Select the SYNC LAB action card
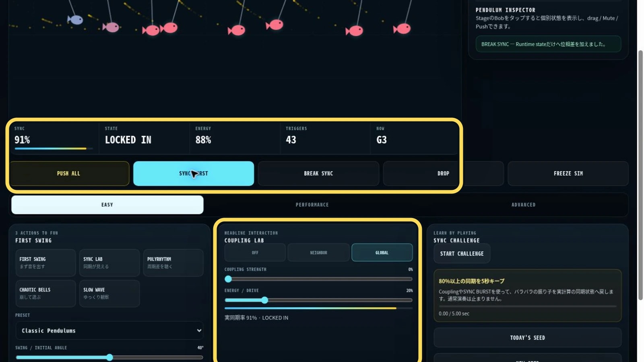The height and width of the screenshot is (362, 644). pyautogui.click(x=109, y=263)
